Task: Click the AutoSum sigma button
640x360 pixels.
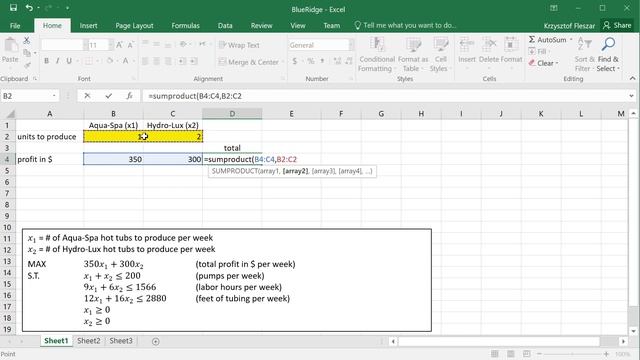Action: pos(548,40)
